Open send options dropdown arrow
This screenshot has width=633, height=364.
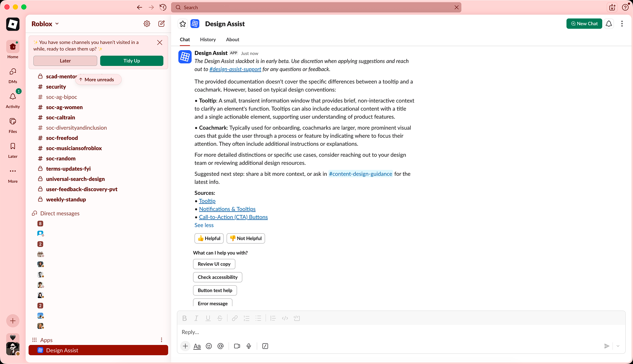pos(618,346)
